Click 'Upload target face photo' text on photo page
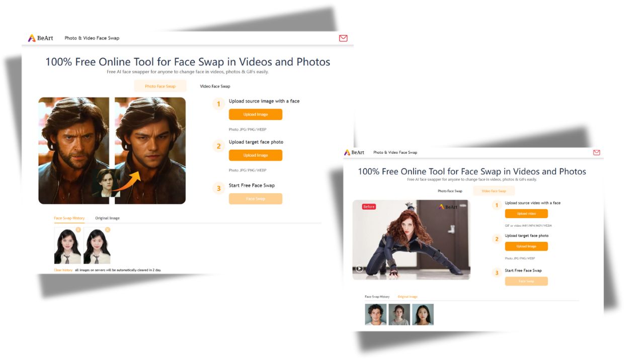This screenshot has width=644, height=362. 256,142
